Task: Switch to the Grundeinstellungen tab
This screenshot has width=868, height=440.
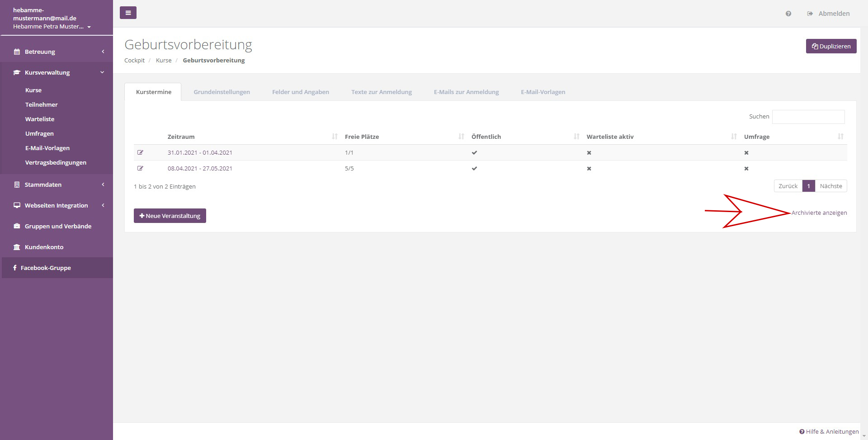Action: tap(222, 92)
